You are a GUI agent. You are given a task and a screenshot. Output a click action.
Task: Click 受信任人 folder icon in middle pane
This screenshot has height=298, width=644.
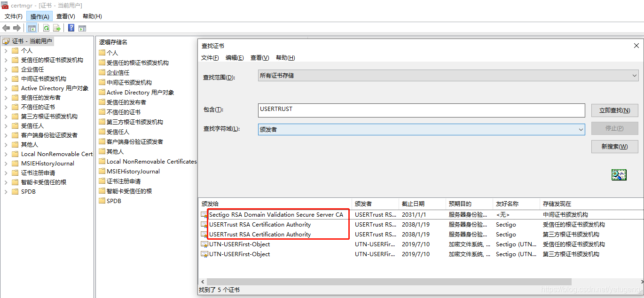click(x=102, y=132)
